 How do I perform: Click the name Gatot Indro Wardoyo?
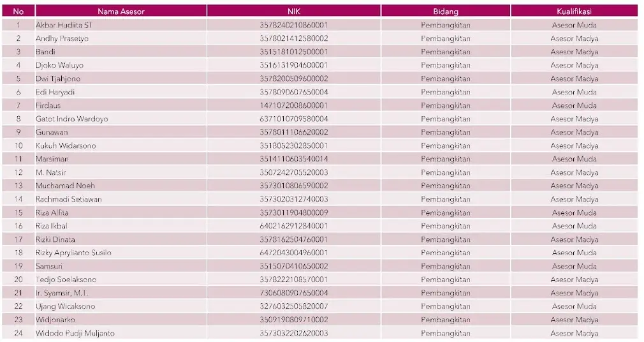[x=71, y=119]
